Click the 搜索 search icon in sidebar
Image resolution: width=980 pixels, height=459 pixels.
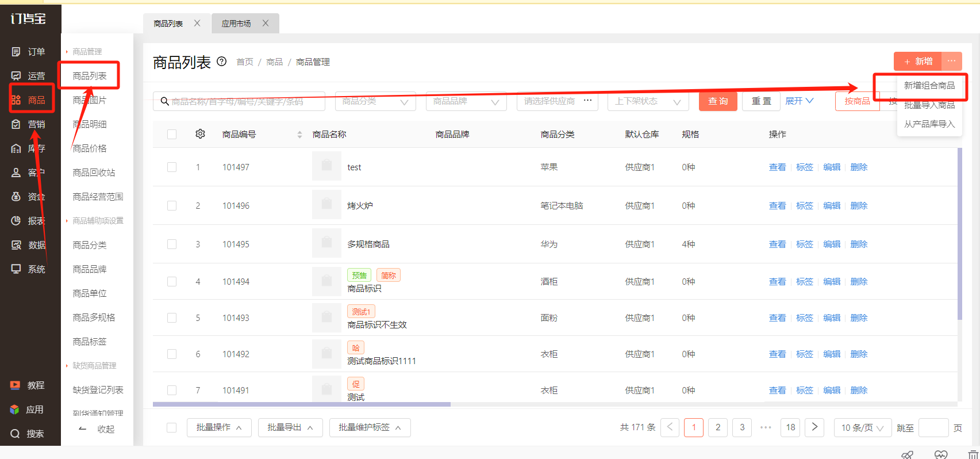[x=16, y=434]
